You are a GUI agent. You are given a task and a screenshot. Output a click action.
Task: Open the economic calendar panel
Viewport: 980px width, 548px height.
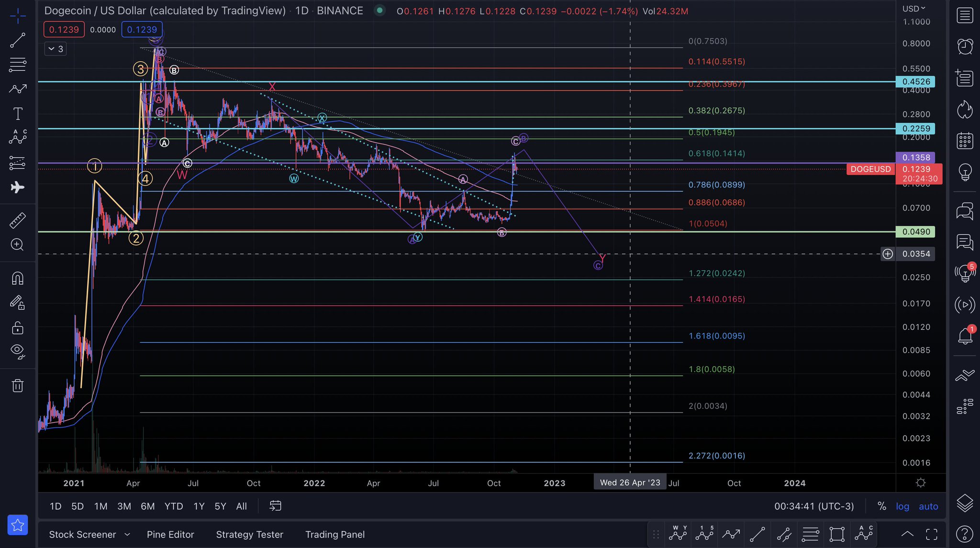click(x=965, y=140)
